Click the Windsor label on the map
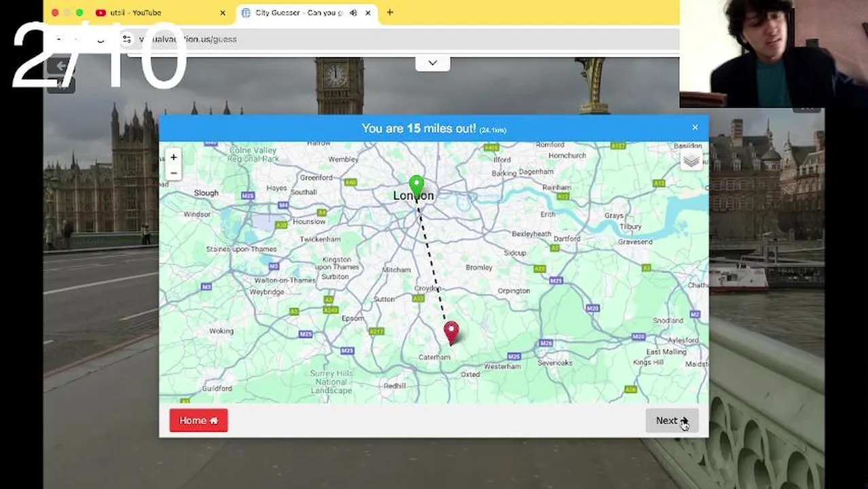 [197, 215]
